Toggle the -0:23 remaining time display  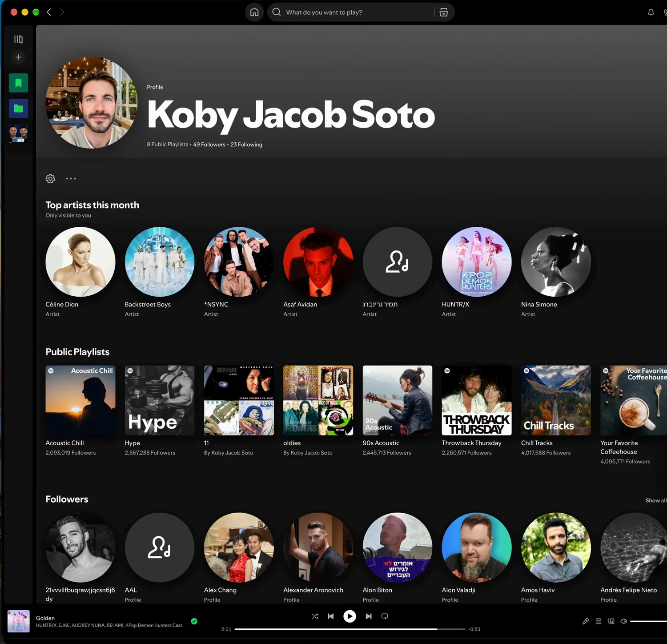click(x=474, y=629)
